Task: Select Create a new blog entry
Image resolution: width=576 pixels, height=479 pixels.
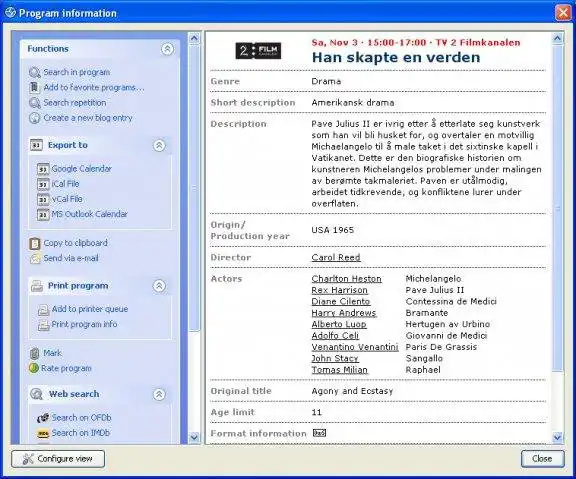Action: pyautogui.click(x=88, y=118)
